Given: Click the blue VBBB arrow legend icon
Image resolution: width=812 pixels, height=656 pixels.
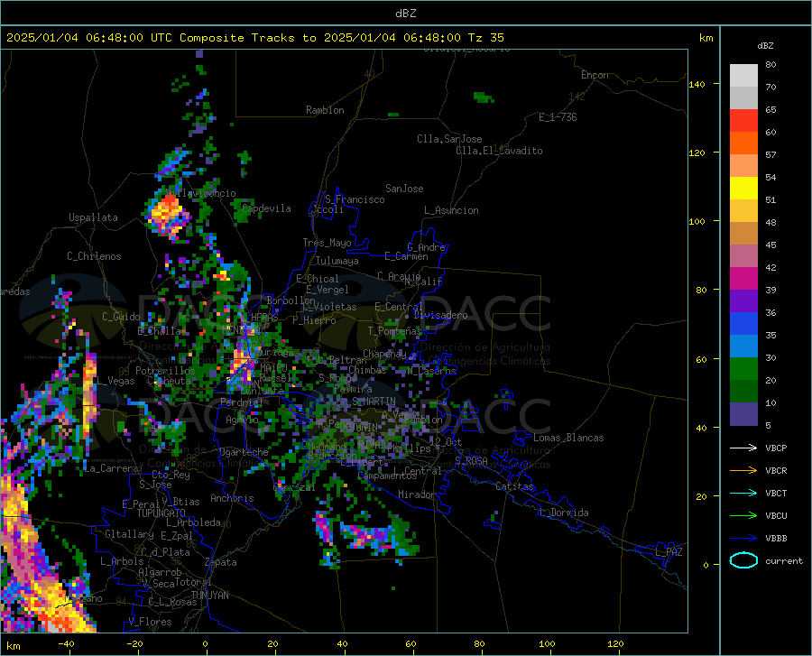Looking at the screenshot, I should (743, 539).
